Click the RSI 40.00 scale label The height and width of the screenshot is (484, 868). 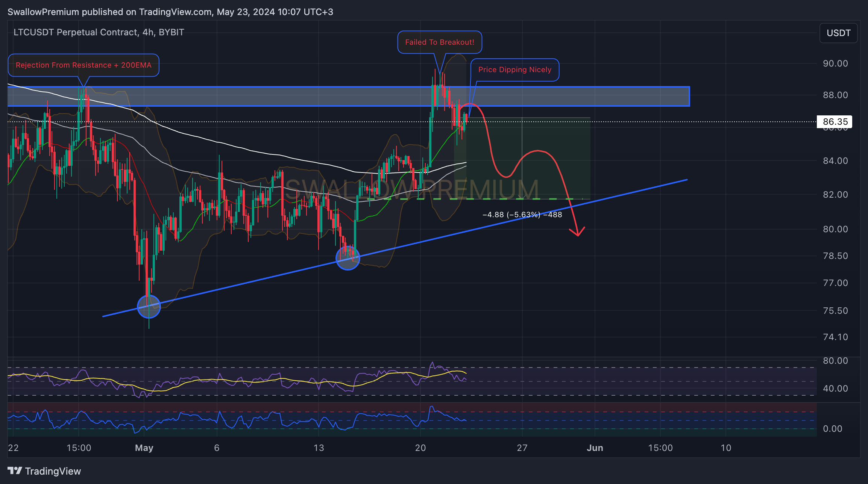point(835,388)
